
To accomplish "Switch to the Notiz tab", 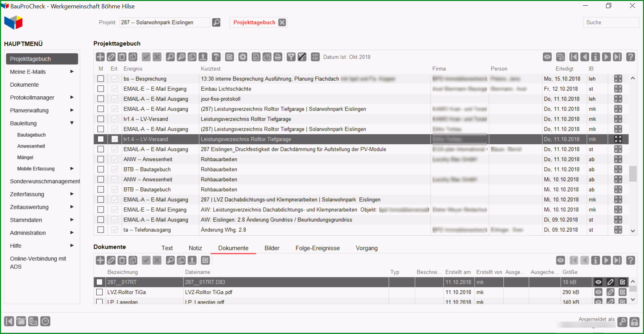I will (195, 248).
